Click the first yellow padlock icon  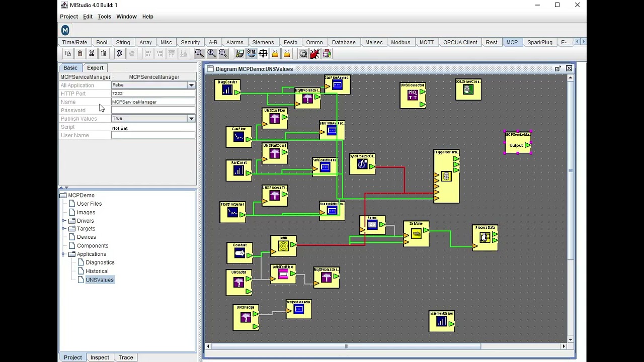(275, 54)
